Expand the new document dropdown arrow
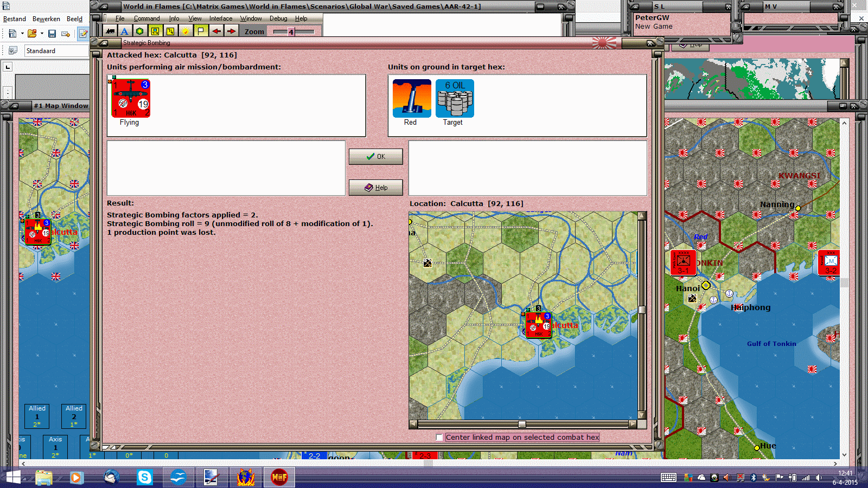 [x=22, y=34]
